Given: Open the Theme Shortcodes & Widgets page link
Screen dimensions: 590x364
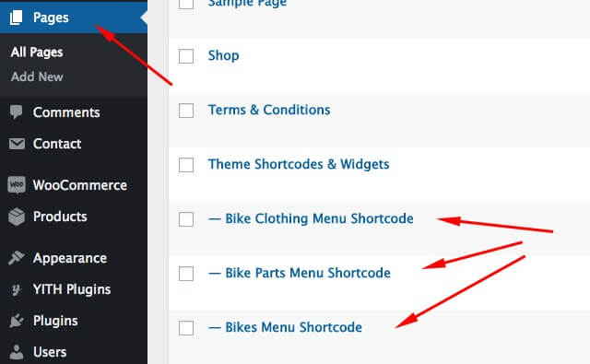Looking at the screenshot, I should click(x=299, y=164).
